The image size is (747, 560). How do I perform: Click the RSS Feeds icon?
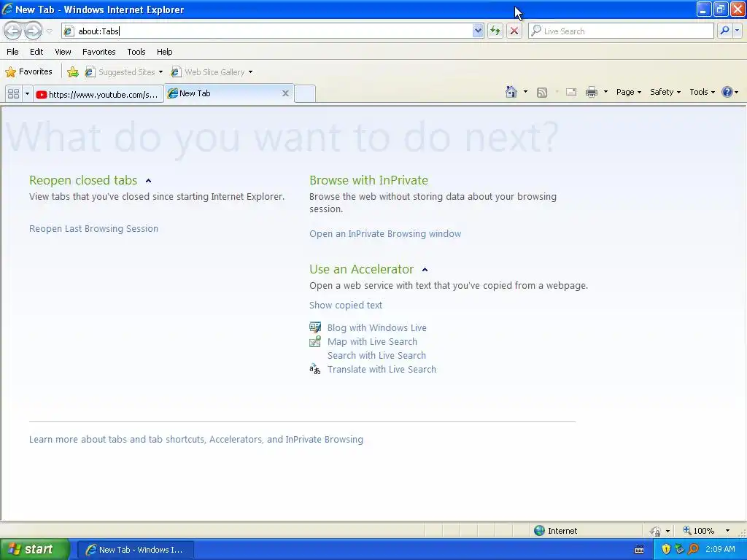click(542, 93)
